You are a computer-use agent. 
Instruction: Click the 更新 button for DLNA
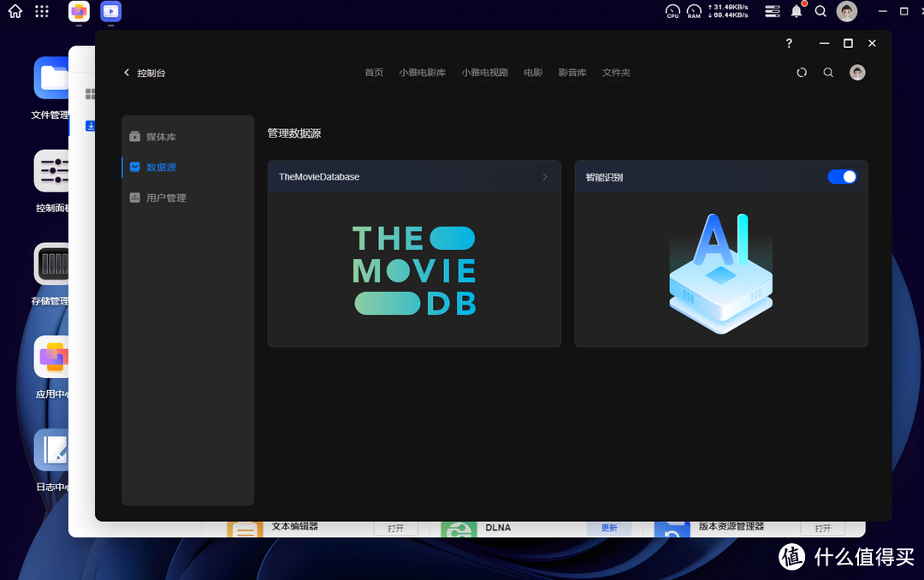[x=608, y=528]
